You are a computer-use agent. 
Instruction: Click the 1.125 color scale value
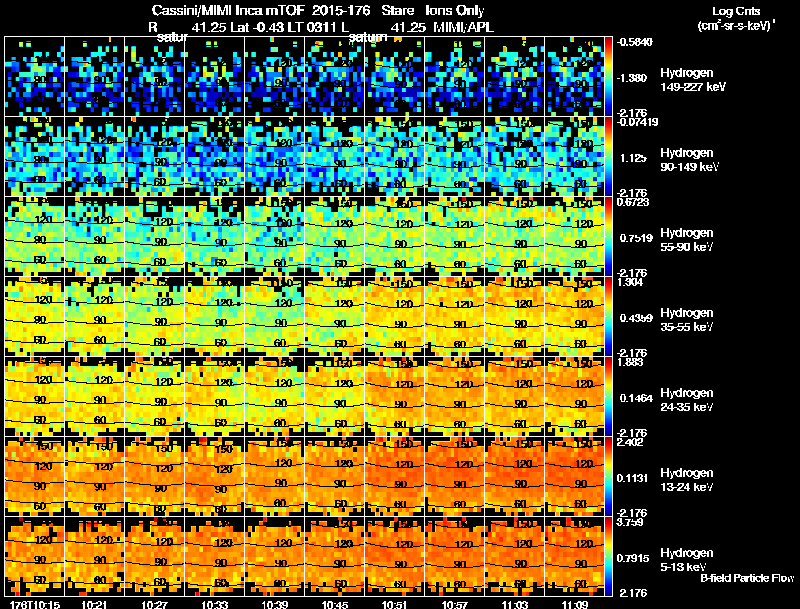tap(633, 158)
